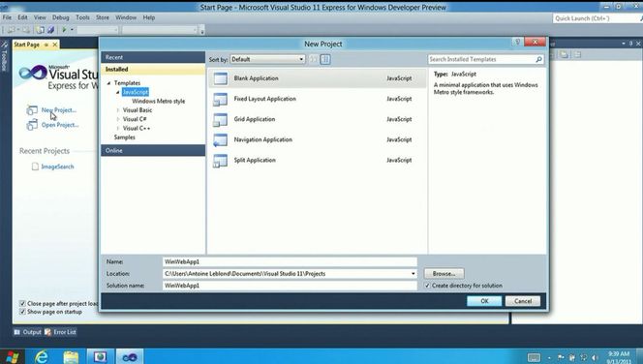Choose the Fixed Layout Application template icon
This screenshot has height=364, width=643.
tap(220, 99)
